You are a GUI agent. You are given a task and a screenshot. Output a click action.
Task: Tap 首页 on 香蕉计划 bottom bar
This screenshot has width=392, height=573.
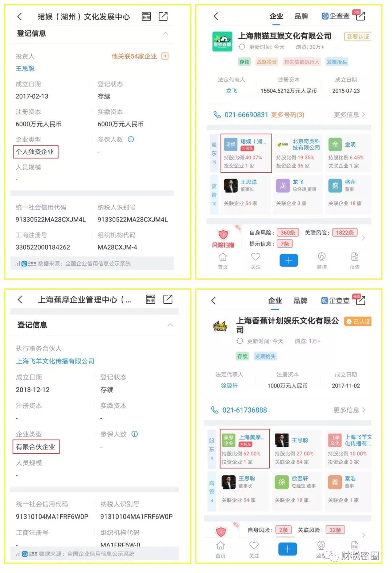point(220,549)
